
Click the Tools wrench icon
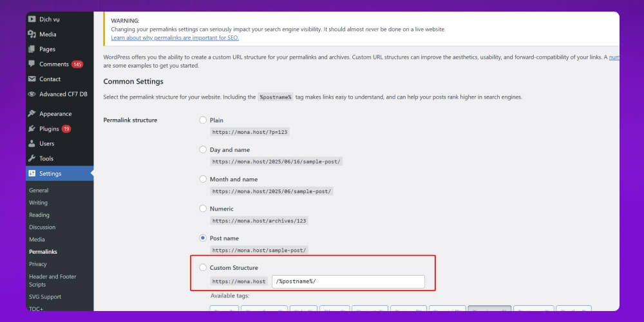tap(32, 158)
